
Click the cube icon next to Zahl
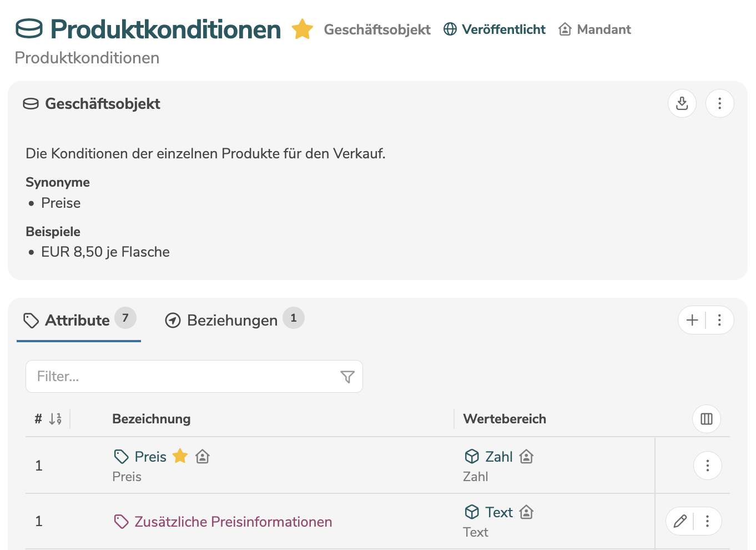point(471,456)
